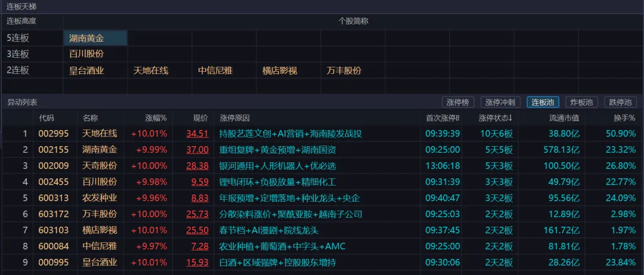The height and width of the screenshot is (275, 644).
Task: Sort by 首次涨停 time column header
Action: tap(442, 118)
